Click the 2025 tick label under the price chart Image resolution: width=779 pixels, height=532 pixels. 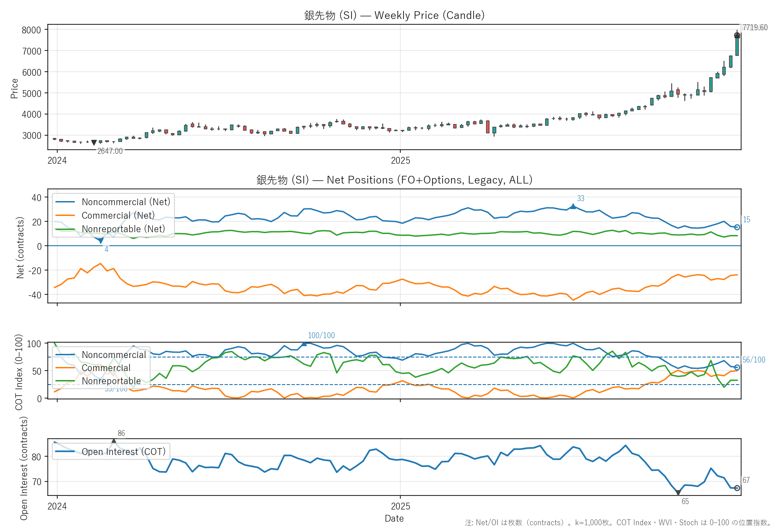pos(400,161)
